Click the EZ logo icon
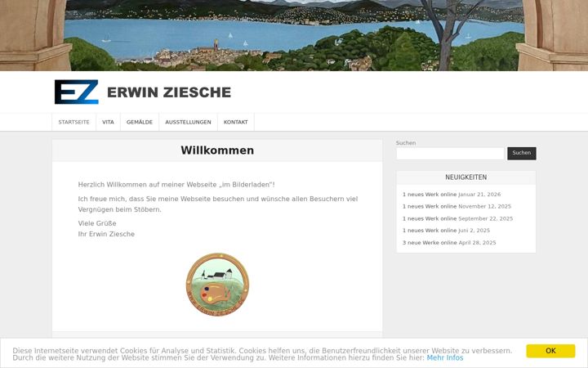This screenshot has height=368, width=588. click(77, 92)
